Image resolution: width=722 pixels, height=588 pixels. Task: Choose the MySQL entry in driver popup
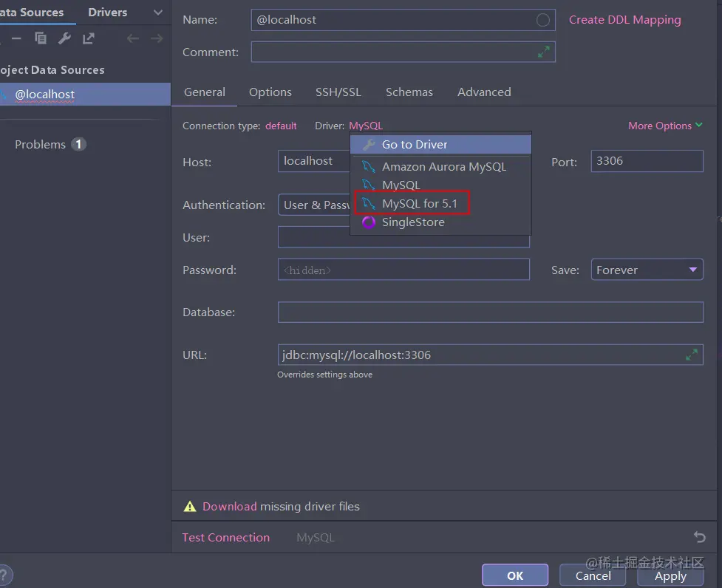click(440, 185)
